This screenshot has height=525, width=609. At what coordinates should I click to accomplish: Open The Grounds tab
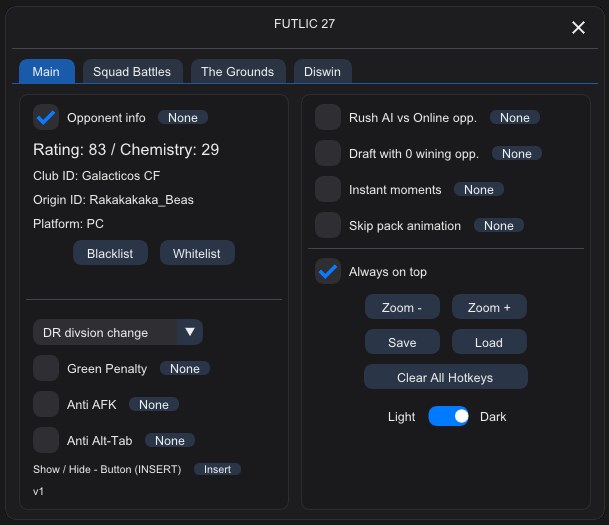tap(238, 71)
